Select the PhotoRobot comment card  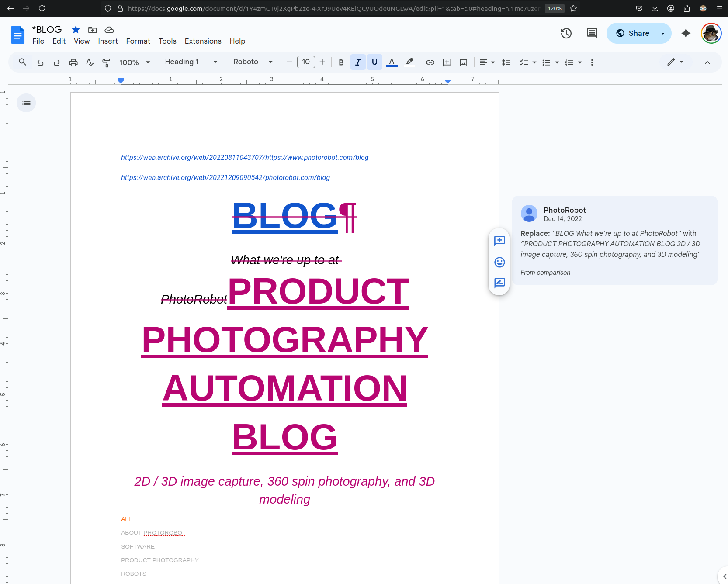[614, 240]
